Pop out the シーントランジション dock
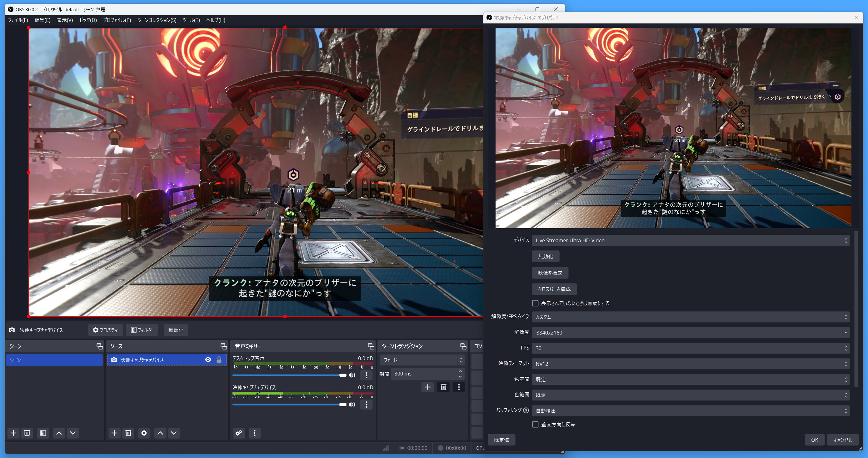The width and height of the screenshot is (868, 458). point(463,346)
